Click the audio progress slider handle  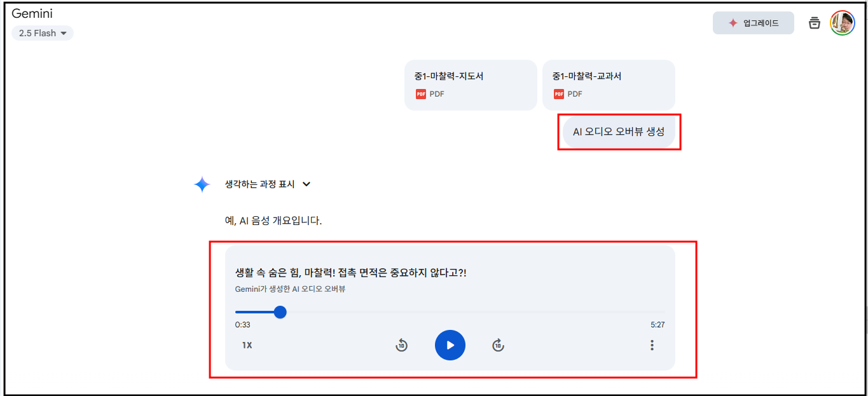pos(280,312)
